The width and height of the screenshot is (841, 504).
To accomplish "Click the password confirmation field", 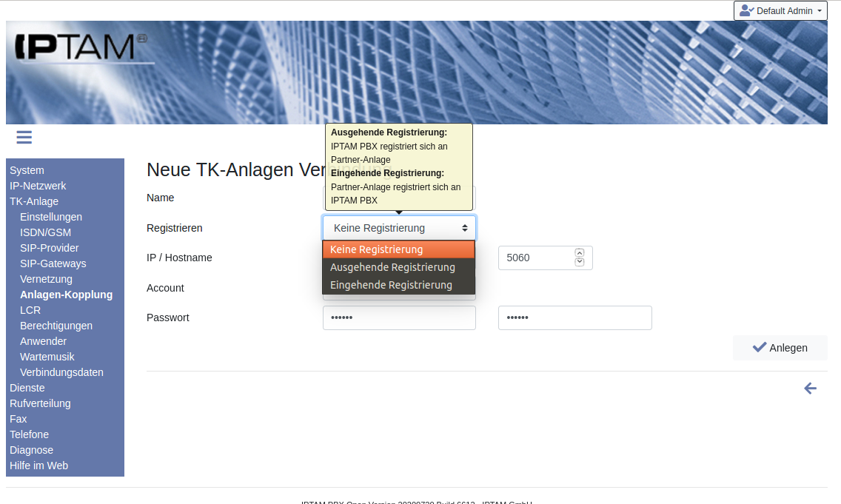I will pos(574,317).
